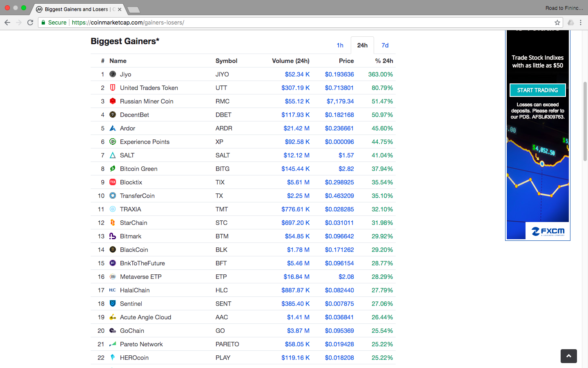Open the Ardor $21.42 M volume link
Image resolution: width=588 pixels, height=368 pixels.
tap(296, 128)
